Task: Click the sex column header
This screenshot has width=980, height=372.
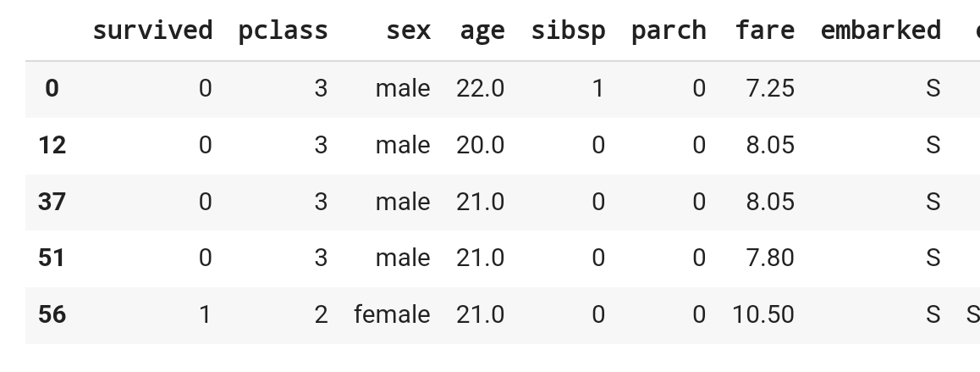Action: tap(408, 30)
